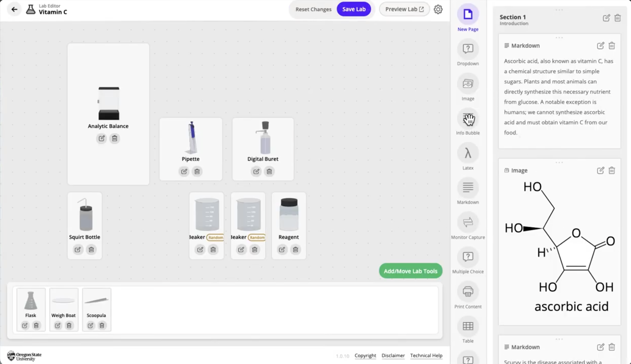
Task: Edit the Digital Buret tool
Action: pyautogui.click(x=256, y=171)
